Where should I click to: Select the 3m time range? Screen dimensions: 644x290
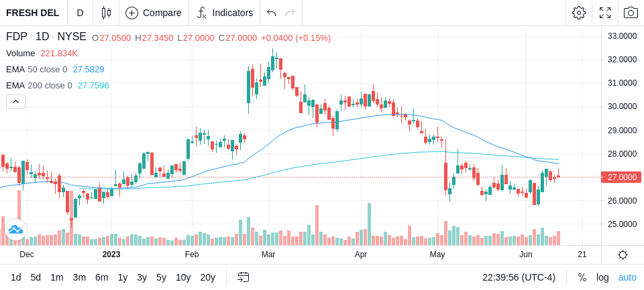[79, 278]
